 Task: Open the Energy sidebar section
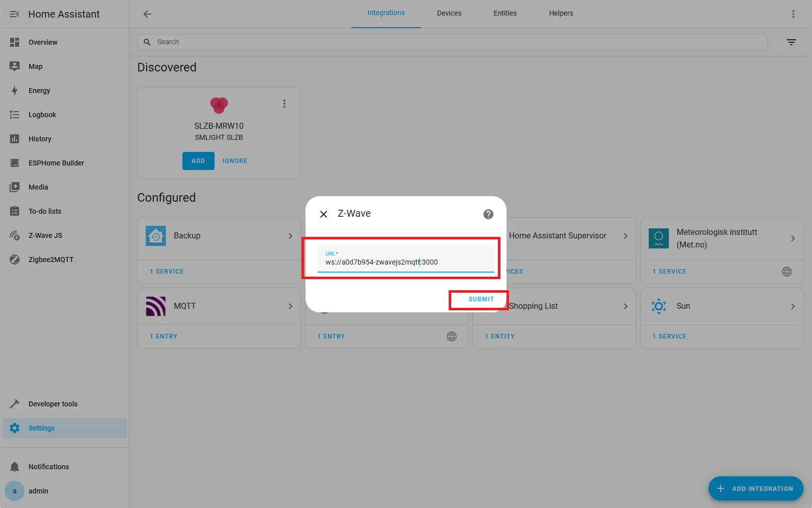(x=38, y=91)
